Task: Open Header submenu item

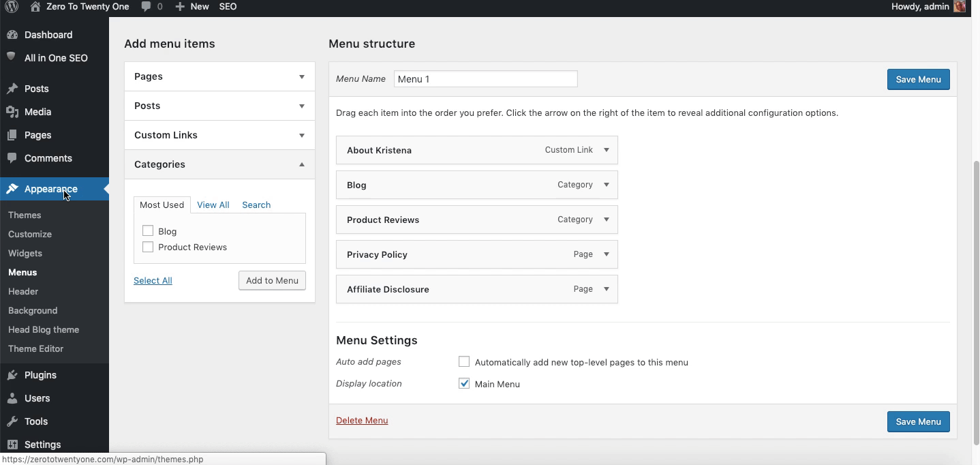Action: (23, 291)
